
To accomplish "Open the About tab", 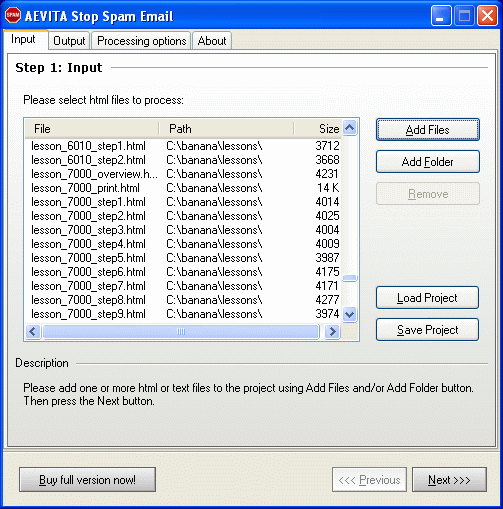I will 212,41.
